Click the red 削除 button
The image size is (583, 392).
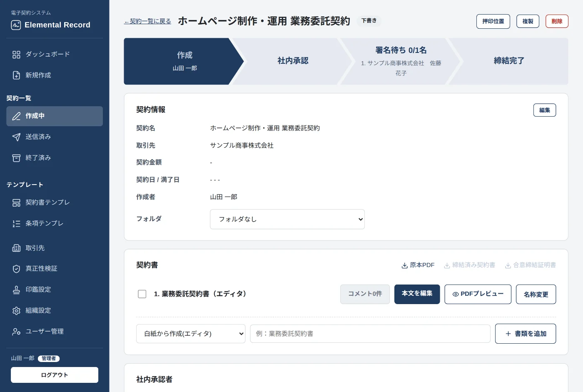(557, 21)
